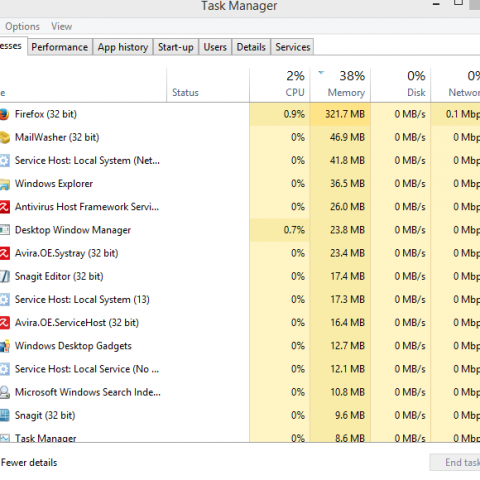
Task: Click the Service Host Local System (13) gear icon
Action: pos(5,300)
